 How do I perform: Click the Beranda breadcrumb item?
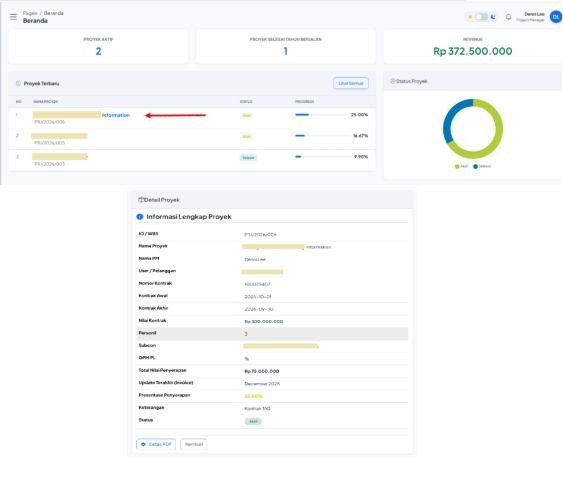[53, 13]
